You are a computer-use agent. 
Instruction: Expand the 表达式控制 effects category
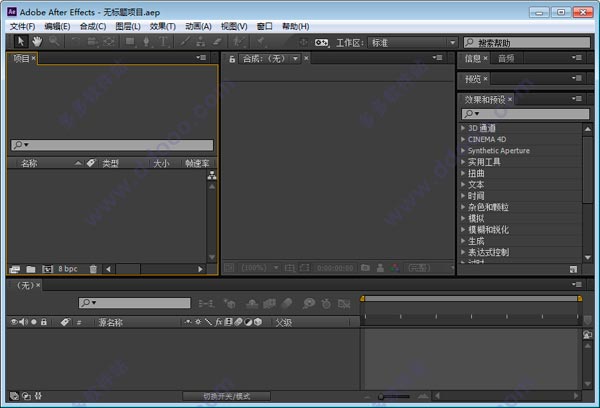click(x=463, y=252)
